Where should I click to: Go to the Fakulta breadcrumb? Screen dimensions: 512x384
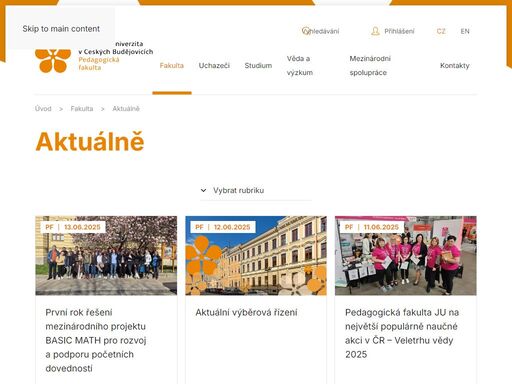point(82,109)
